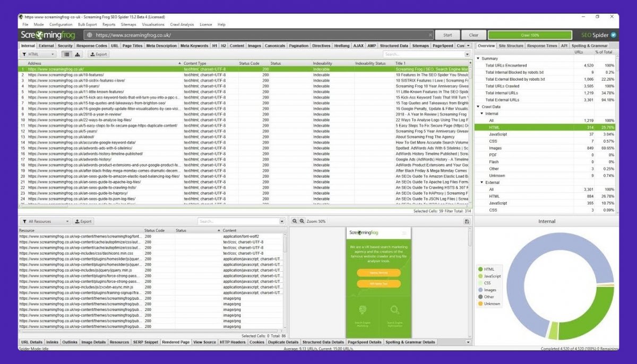Click the HTML green legend swatch

click(x=480, y=270)
